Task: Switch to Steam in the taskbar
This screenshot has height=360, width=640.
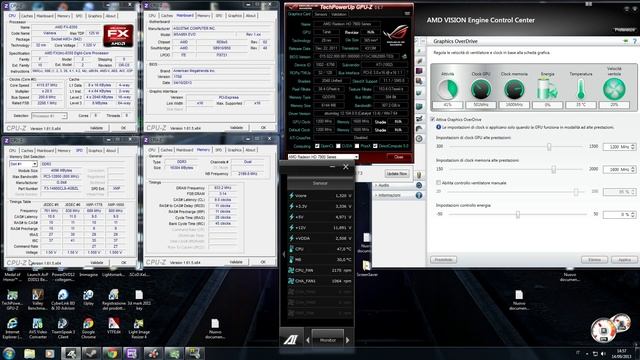Action: (x=91, y=353)
